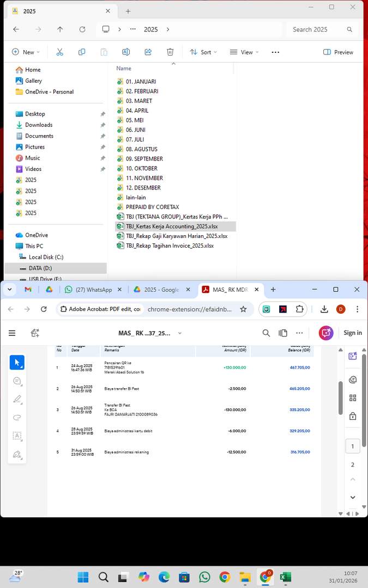This screenshot has width=368, height=588.
Task: Open WhatsApp from the Windows taskbar
Action: coord(204,577)
